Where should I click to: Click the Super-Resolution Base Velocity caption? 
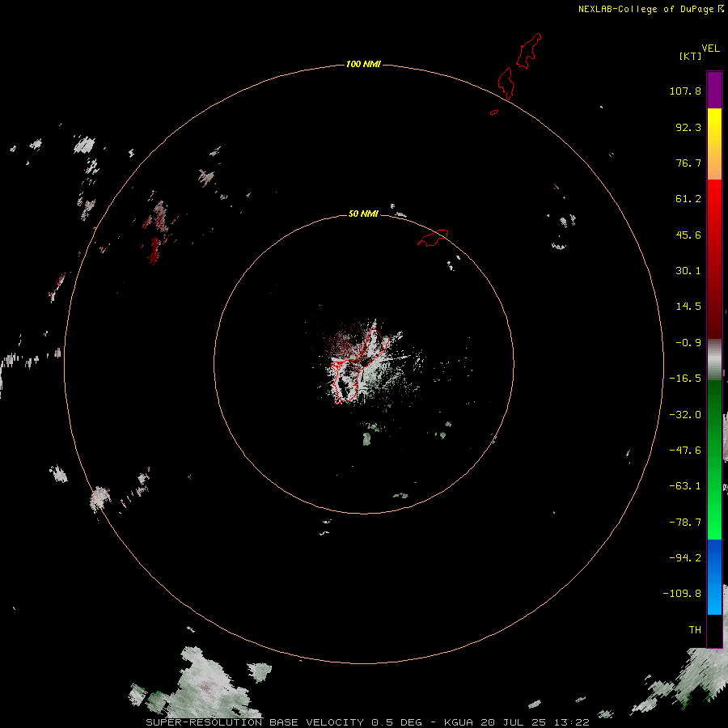click(x=368, y=722)
